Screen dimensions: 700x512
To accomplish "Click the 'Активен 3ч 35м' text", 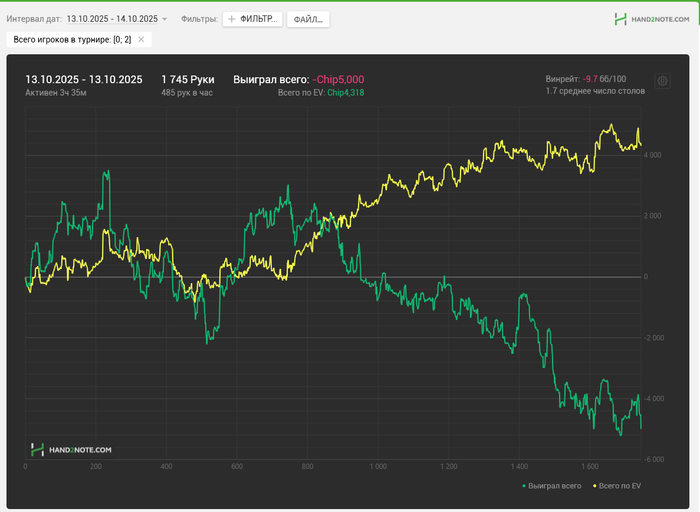I will (56, 93).
